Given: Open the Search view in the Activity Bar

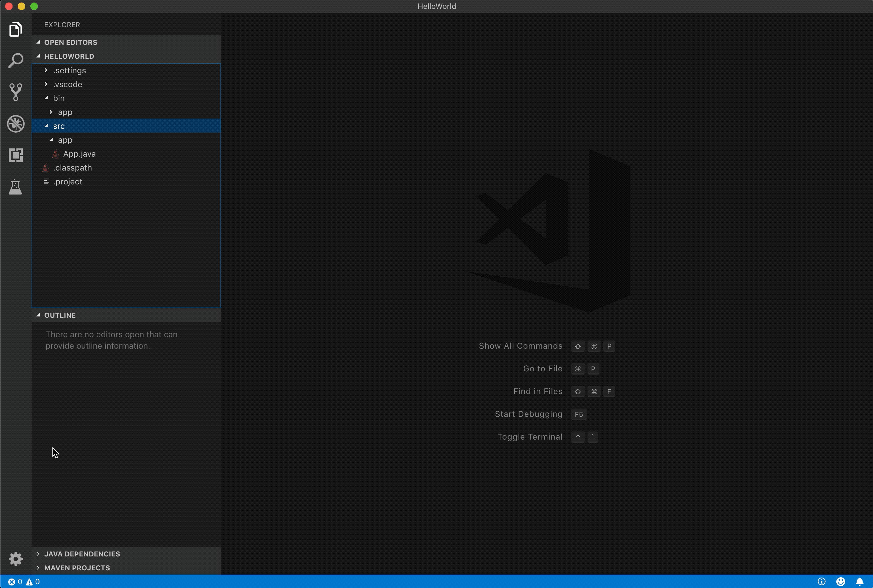Looking at the screenshot, I should (15, 60).
